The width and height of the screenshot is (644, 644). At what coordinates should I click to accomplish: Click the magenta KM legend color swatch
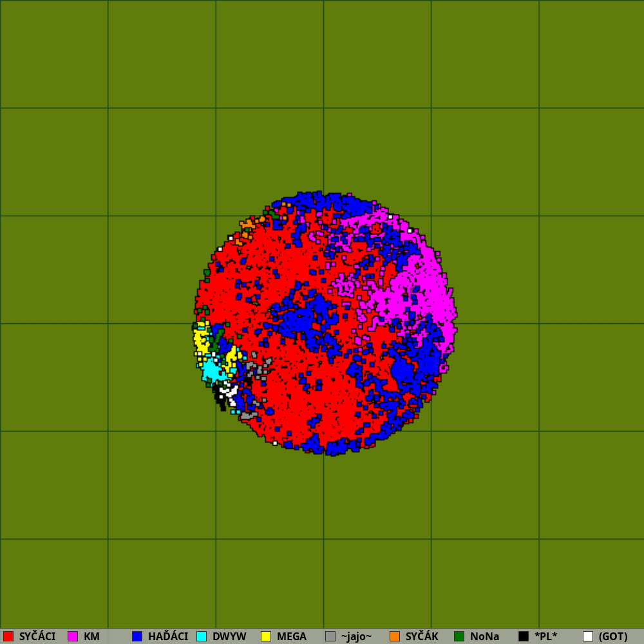[x=73, y=636]
